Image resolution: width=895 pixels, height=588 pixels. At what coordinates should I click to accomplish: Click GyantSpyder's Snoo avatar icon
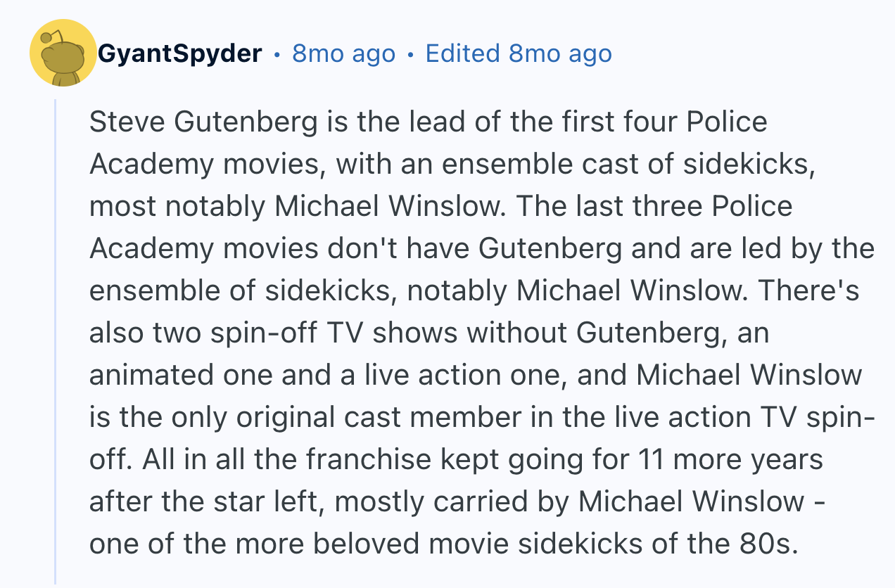pyautogui.click(x=63, y=53)
